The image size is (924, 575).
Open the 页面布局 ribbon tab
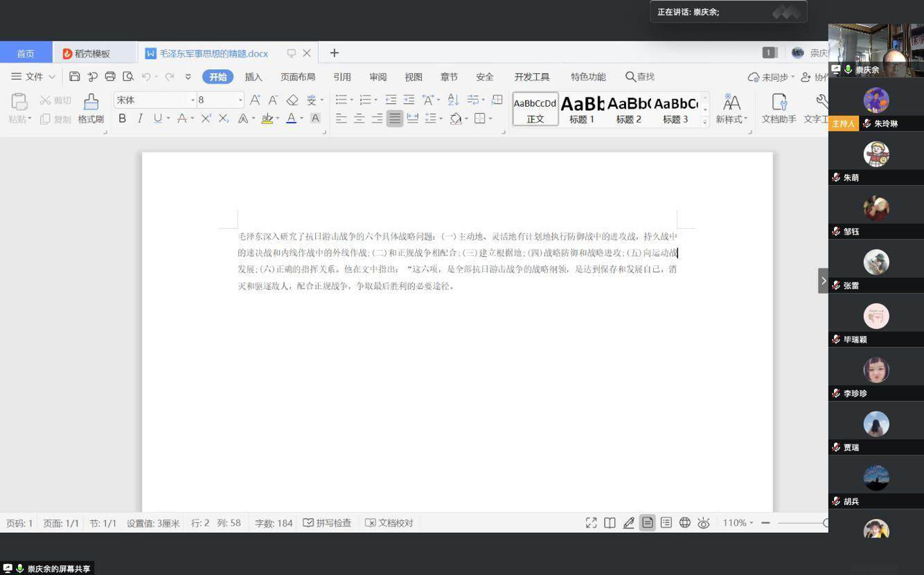click(x=298, y=77)
